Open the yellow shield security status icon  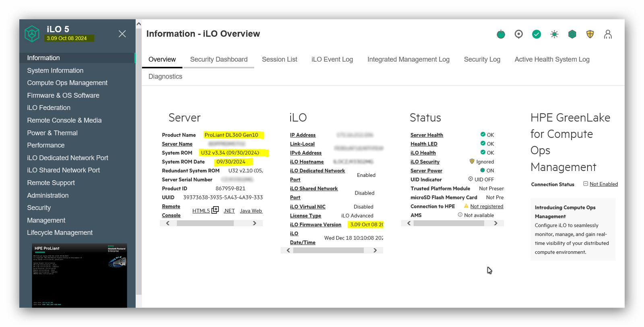click(x=590, y=35)
